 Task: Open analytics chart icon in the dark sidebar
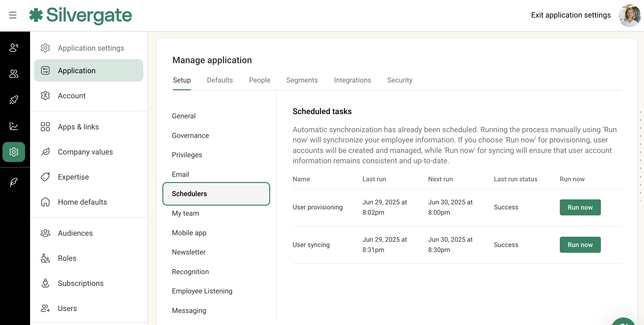point(14,126)
